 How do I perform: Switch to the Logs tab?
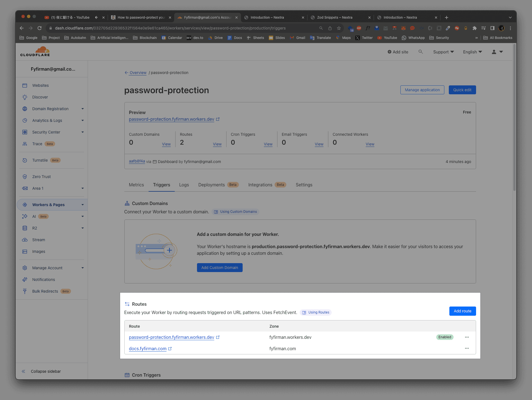[x=184, y=185]
